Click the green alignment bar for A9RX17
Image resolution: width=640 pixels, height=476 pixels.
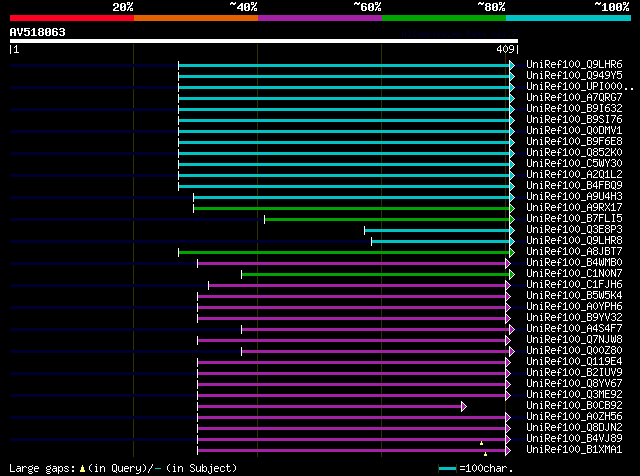click(x=352, y=209)
